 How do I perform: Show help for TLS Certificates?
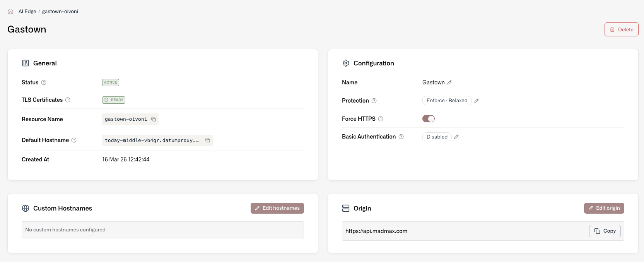tap(68, 100)
